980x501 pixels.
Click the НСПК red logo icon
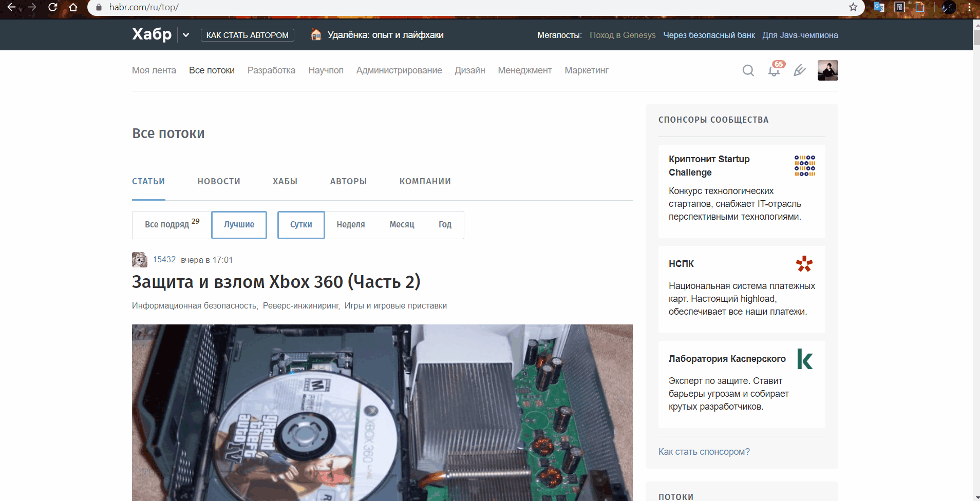click(x=804, y=264)
